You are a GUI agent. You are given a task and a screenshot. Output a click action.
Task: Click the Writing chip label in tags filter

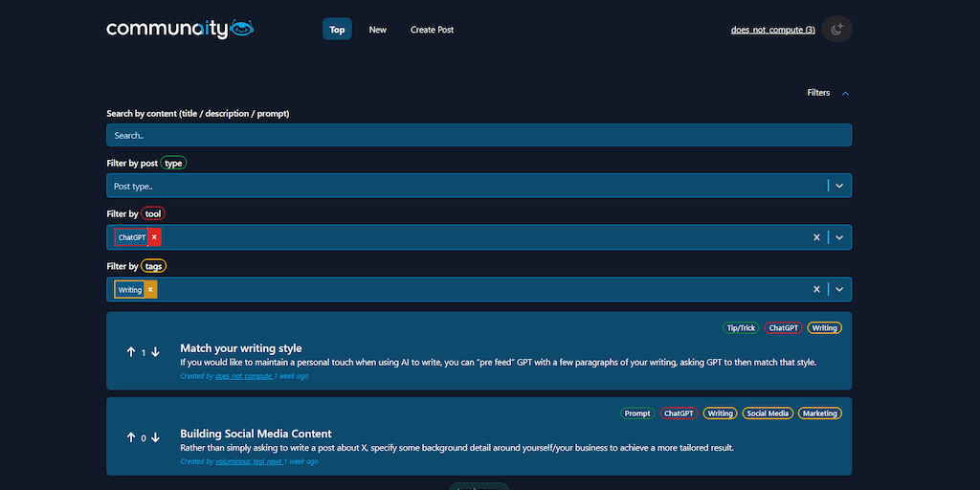(129, 289)
